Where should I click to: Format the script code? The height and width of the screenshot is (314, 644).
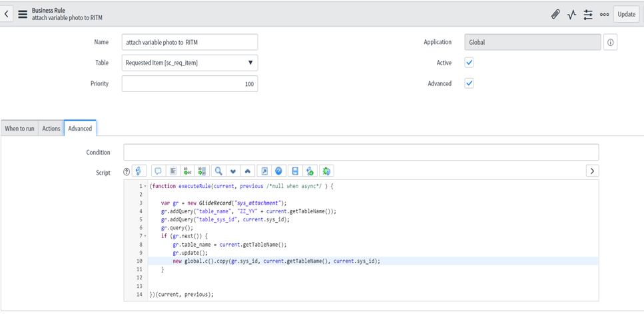[x=173, y=171]
